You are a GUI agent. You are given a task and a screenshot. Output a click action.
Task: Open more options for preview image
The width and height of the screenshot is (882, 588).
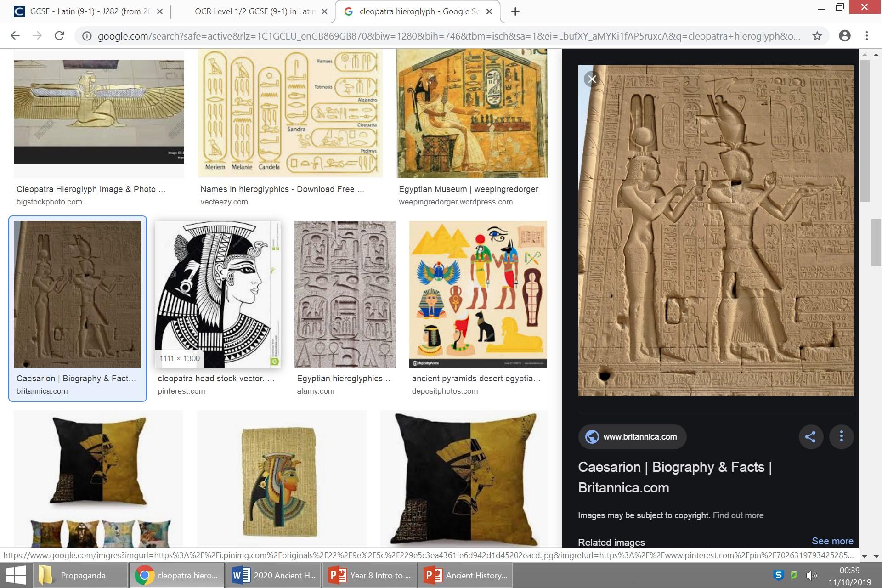[841, 436]
